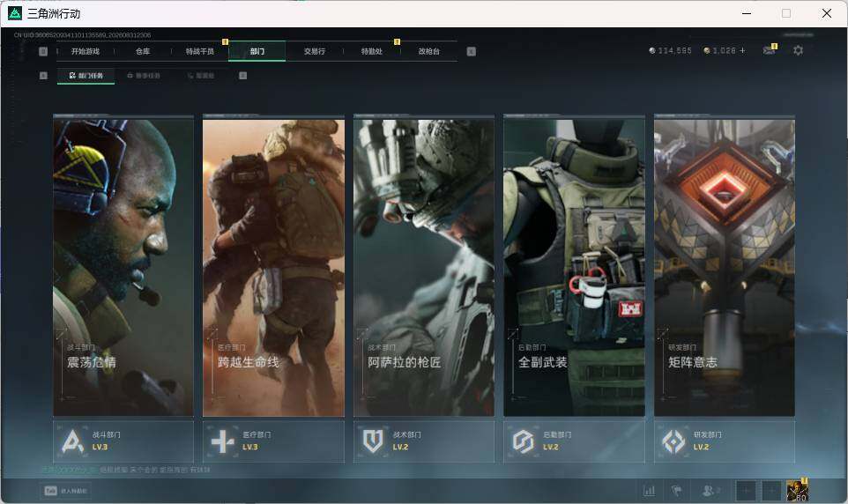Switch to the 仓库 tab

coord(143,51)
